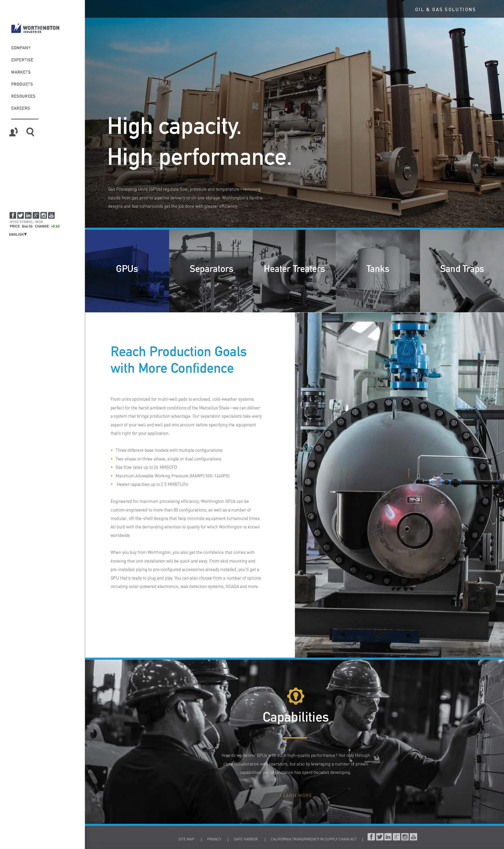The height and width of the screenshot is (849, 504).
Task: Click the Reach Production Goals heading
Action: [x=179, y=360]
